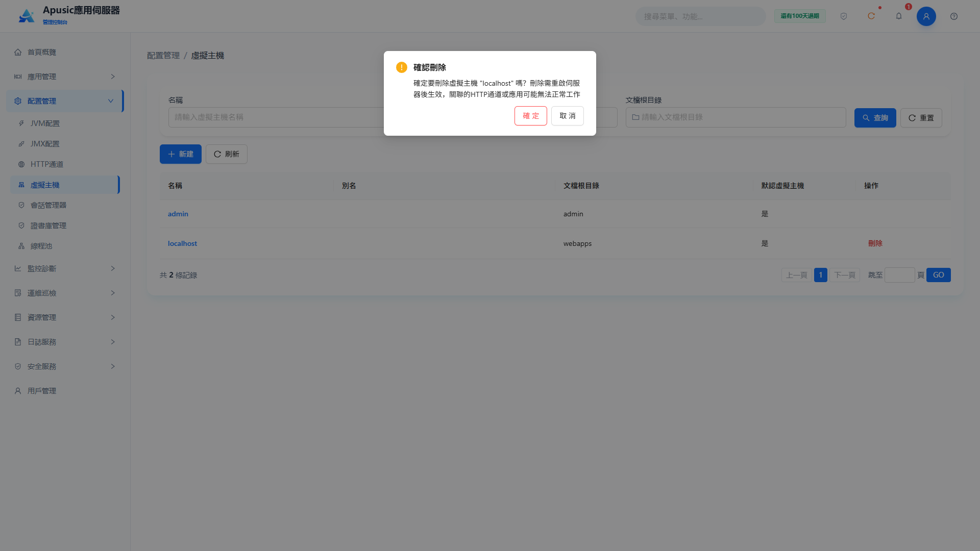Click the Apusic logo icon
The image size is (980, 551).
(27, 16)
